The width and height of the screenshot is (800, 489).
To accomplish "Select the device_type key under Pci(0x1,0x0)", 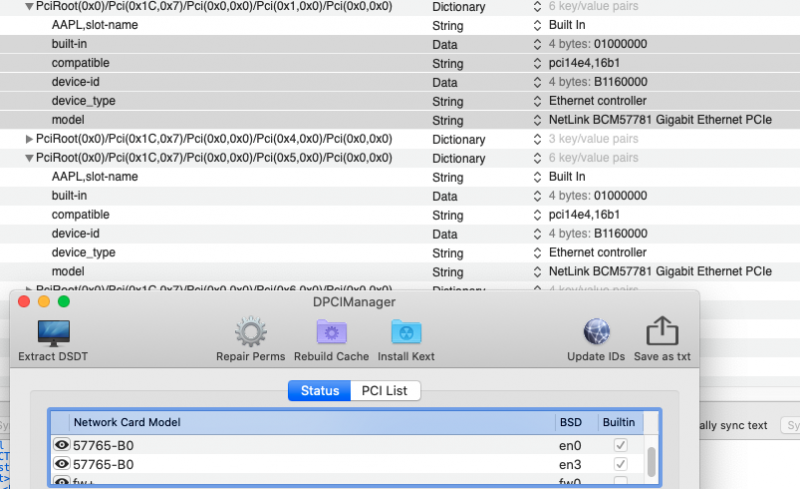I will tap(83, 101).
